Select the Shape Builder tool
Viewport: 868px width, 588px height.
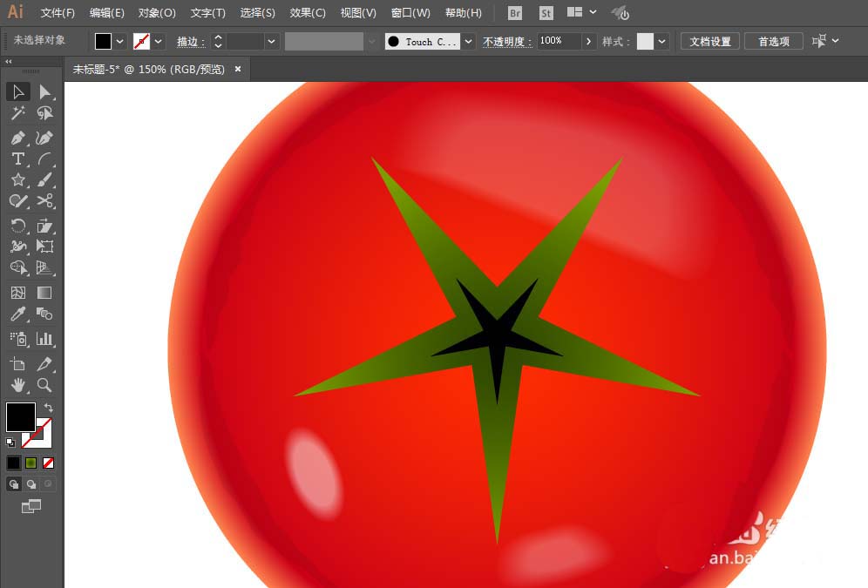(17, 267)
